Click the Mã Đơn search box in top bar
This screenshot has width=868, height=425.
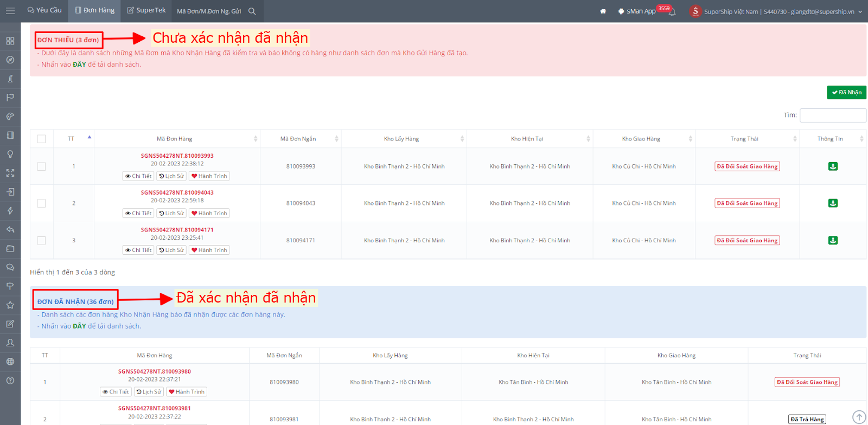tap(209, 11)
